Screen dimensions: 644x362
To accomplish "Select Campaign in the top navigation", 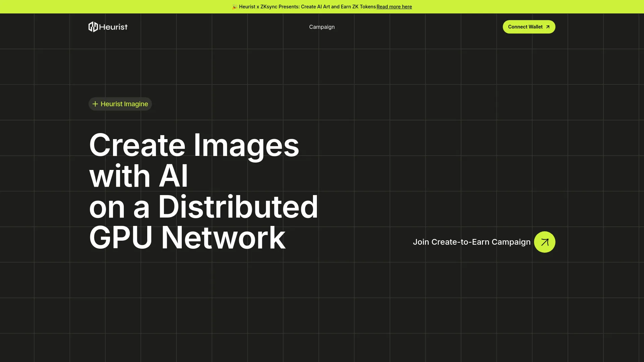I will coord(321,27).
